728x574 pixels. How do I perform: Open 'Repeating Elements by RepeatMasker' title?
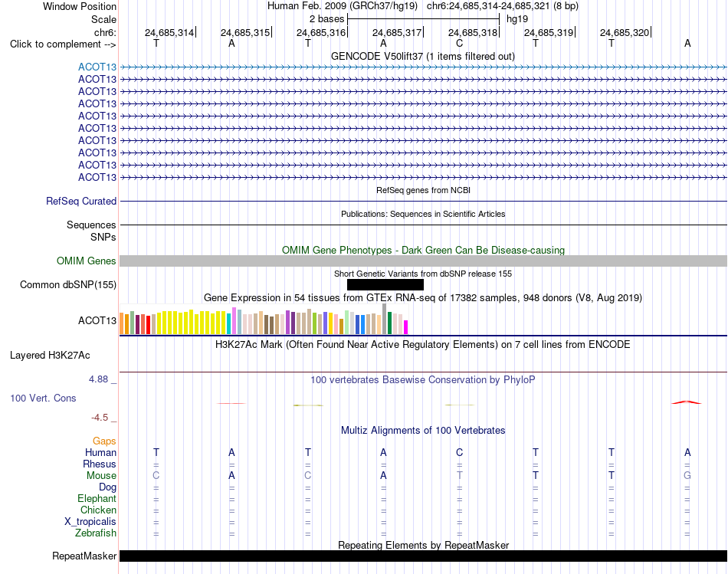click(423, 545)
